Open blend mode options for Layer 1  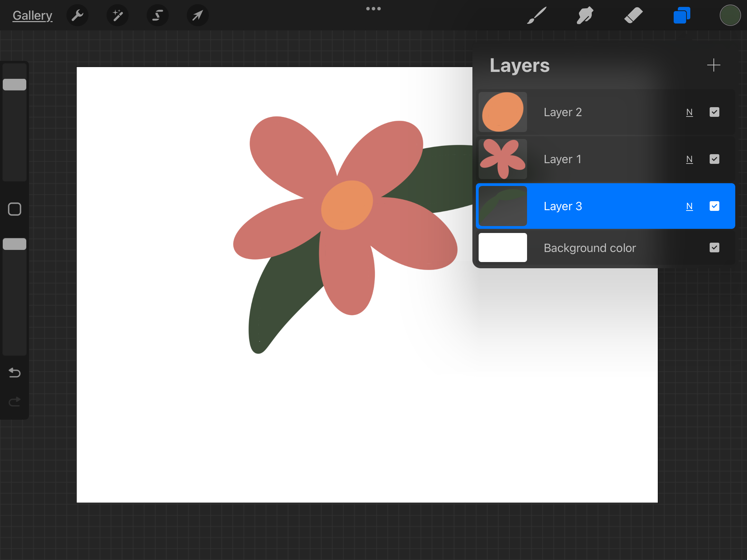pos(690,159)
